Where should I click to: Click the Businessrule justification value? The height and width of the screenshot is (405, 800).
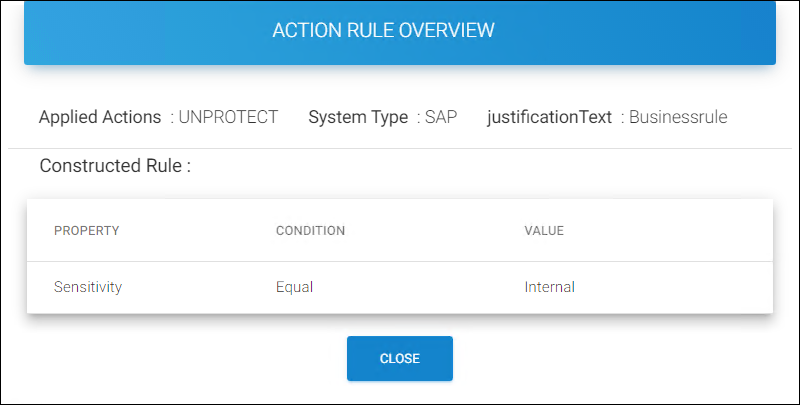[678, 117]
